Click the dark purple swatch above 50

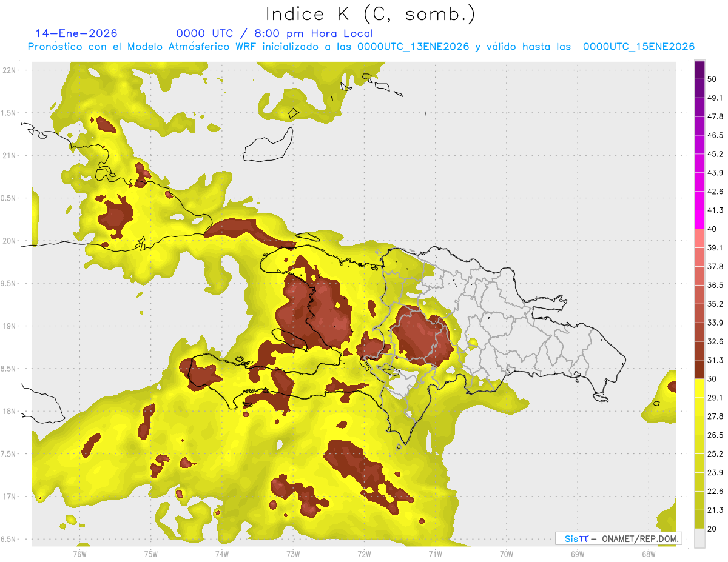click(699, 70)
